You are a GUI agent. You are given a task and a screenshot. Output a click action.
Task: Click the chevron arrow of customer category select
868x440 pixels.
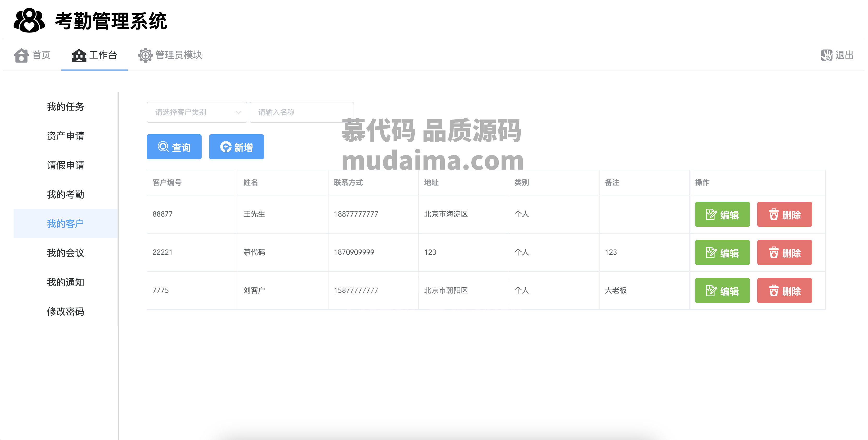[x=238, y=112]
